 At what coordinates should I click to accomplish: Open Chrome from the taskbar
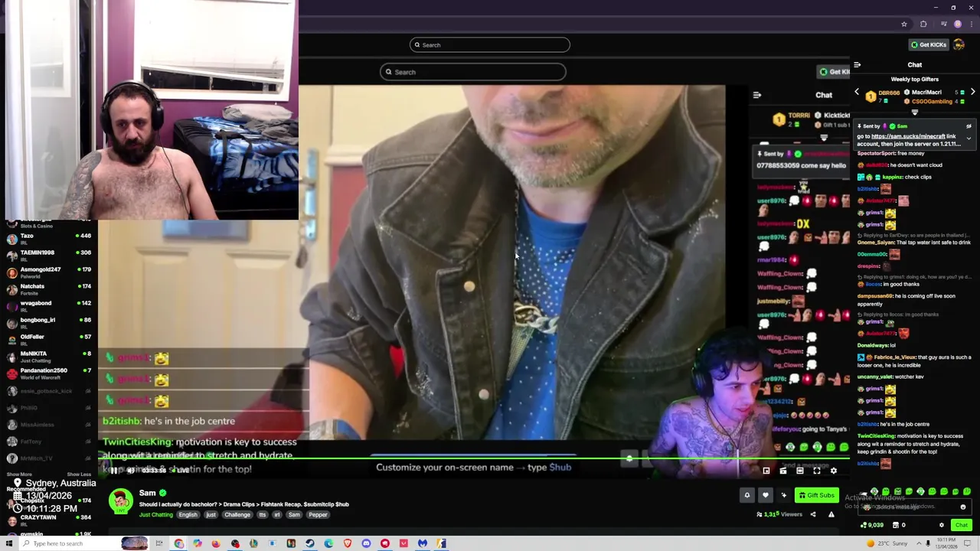point(178,543)
